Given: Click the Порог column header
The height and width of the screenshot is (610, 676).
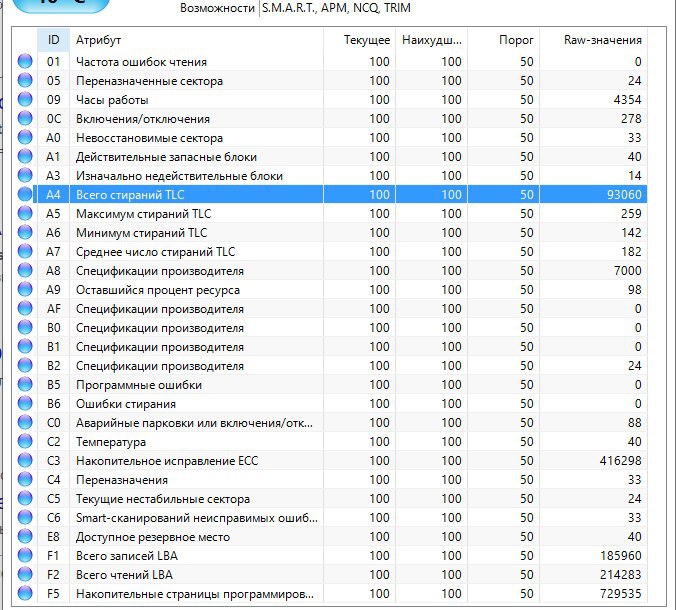Looking at the screenshot, I should tap(503, 40).
